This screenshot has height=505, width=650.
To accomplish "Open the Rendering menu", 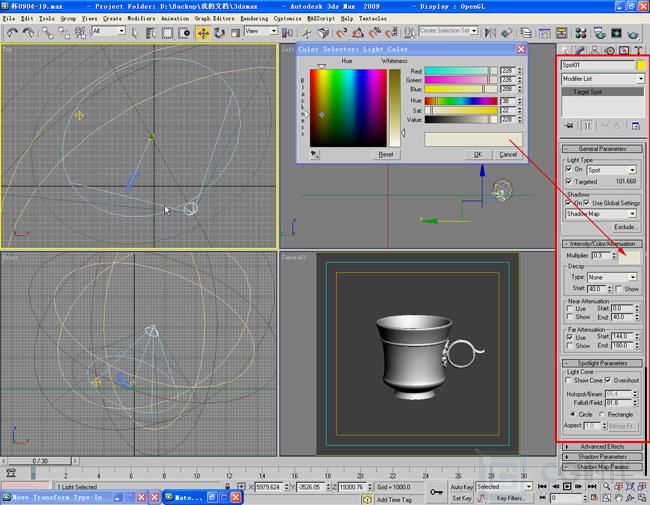I will 254,19.
